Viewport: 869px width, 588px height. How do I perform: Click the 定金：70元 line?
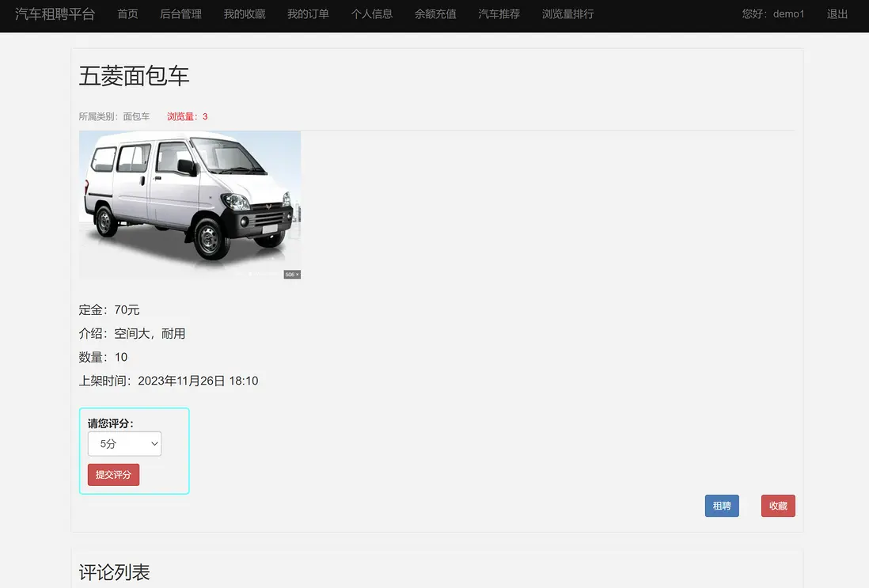[x=109, y=309]
